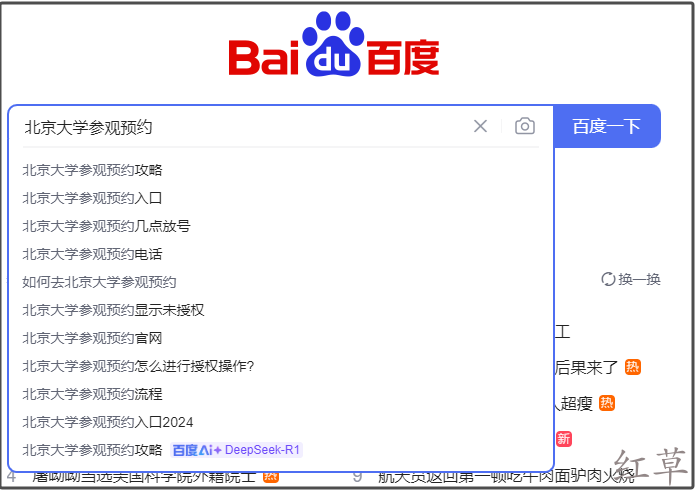
Task: Open hot topic ending 后果来了
Action: point(586,368)
